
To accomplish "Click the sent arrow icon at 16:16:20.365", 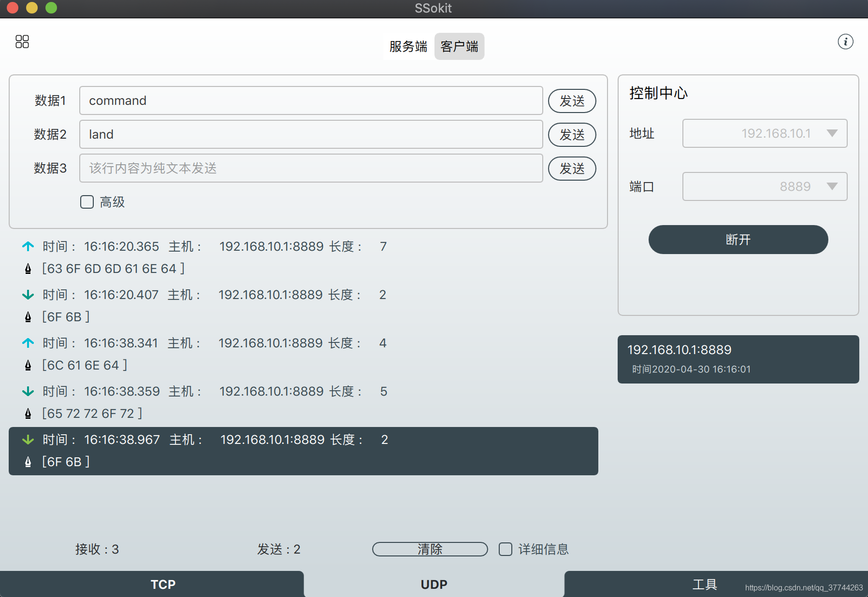I will click(28, 246).
